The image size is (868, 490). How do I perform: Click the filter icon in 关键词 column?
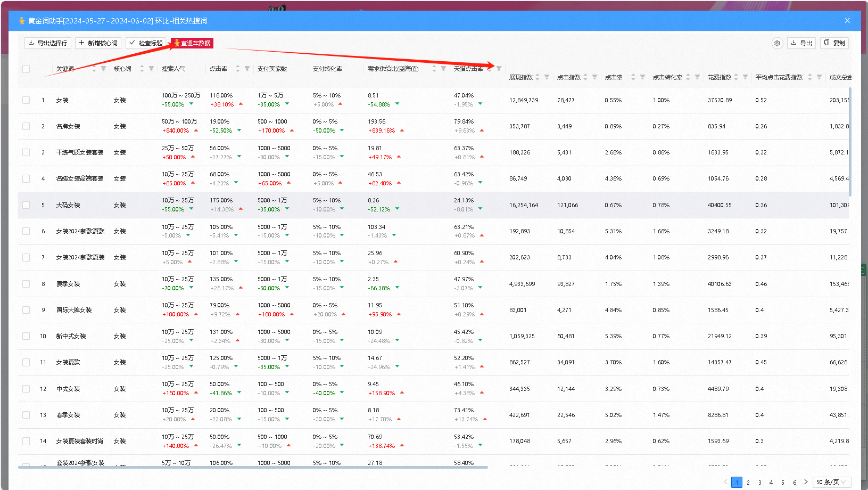click(x=103, y=69)
